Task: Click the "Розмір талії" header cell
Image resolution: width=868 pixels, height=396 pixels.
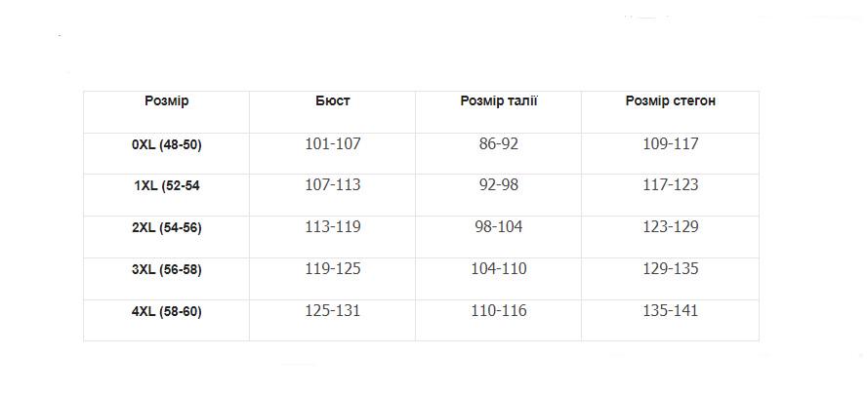Action: click(498, 101)
